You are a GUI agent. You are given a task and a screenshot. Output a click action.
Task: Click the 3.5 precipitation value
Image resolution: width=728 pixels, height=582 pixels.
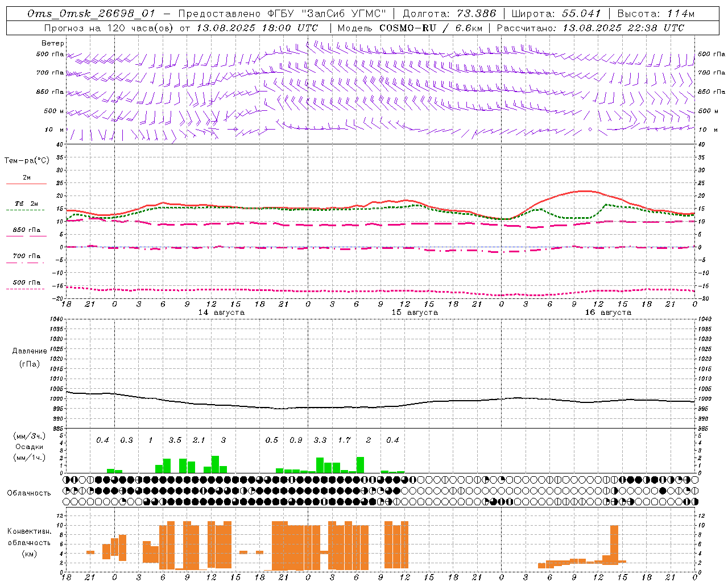click(175, 440)
